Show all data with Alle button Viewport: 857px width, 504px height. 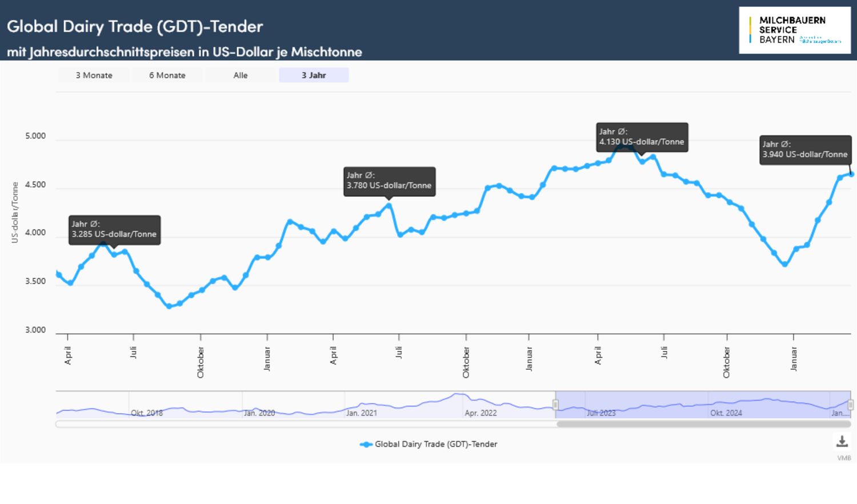coord(241,75)
